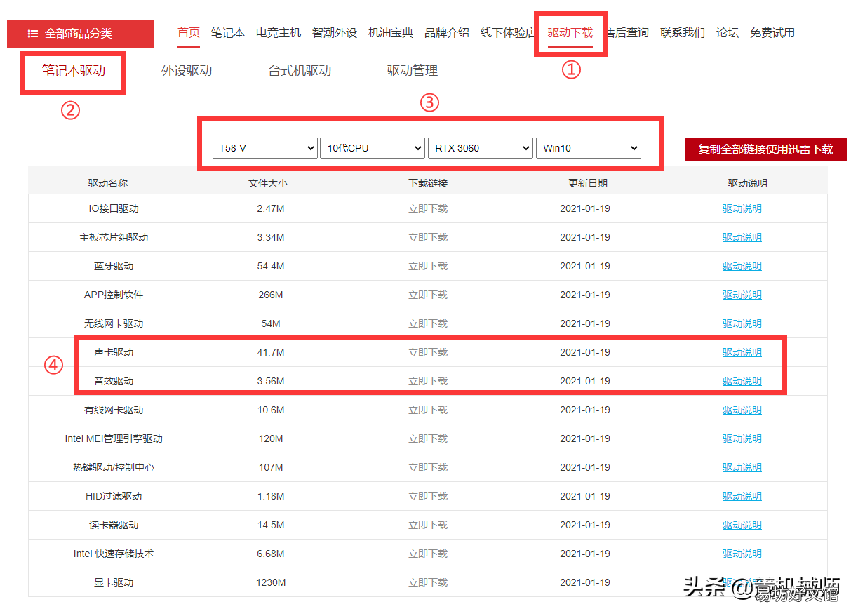
Task: Download Intel MEI管理引擎驱动 via 立即下载
Action: pyautogui.click(x=428, y=438)
